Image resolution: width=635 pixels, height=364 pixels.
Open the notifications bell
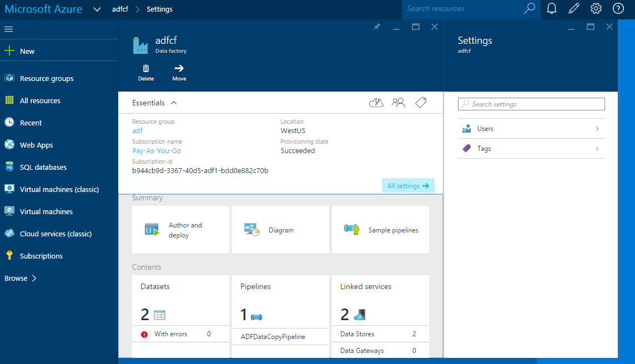point(552,8)
